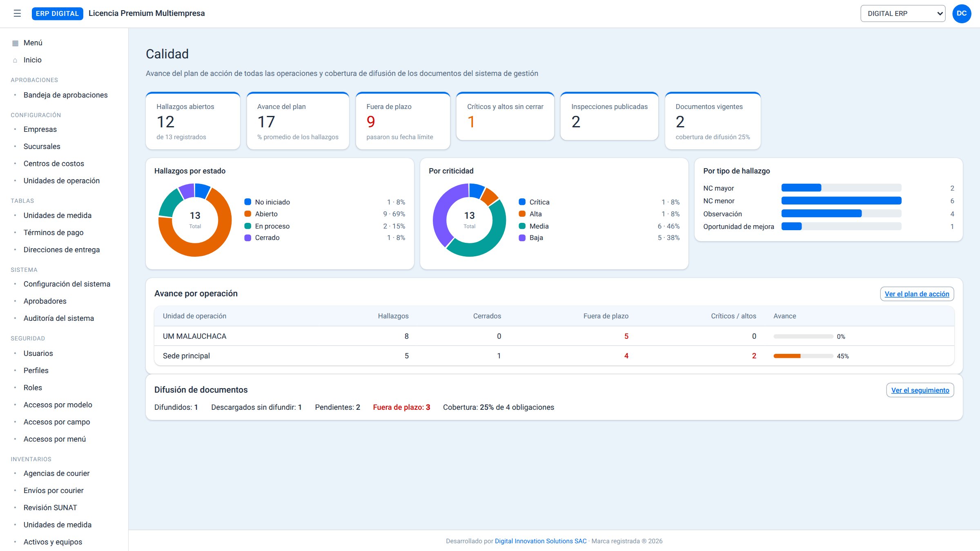The height and width of the screenshot is (551, 980).
Task: Go to Empresas in sidebar
Action: tap(40, 129)
